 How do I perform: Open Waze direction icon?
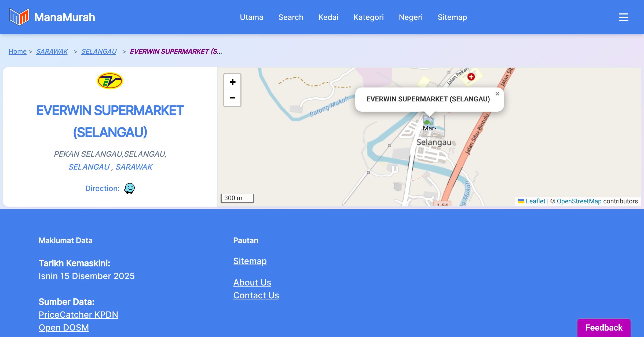point(129,188)
